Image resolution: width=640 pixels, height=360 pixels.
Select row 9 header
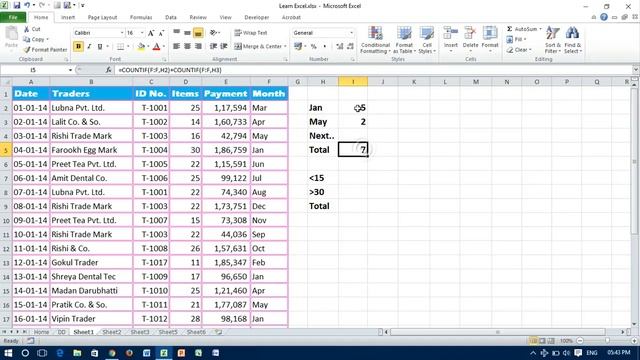point(6,206)
